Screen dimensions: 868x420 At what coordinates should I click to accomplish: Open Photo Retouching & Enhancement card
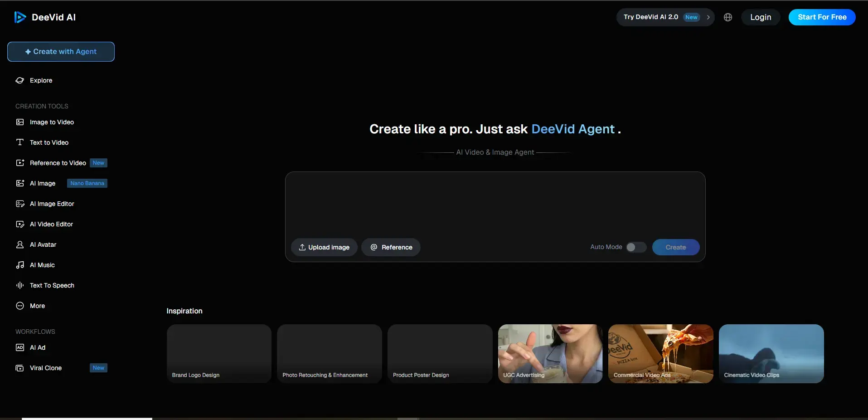point(330,354)
